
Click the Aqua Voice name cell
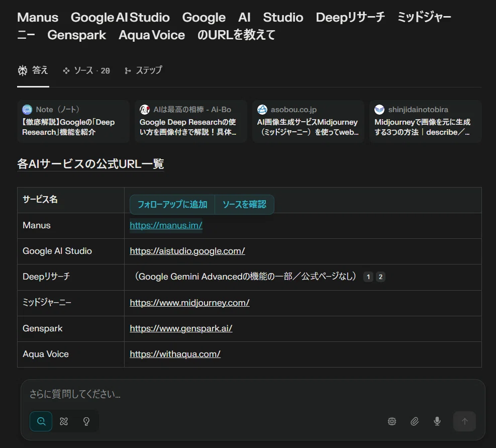click(71, 354)
